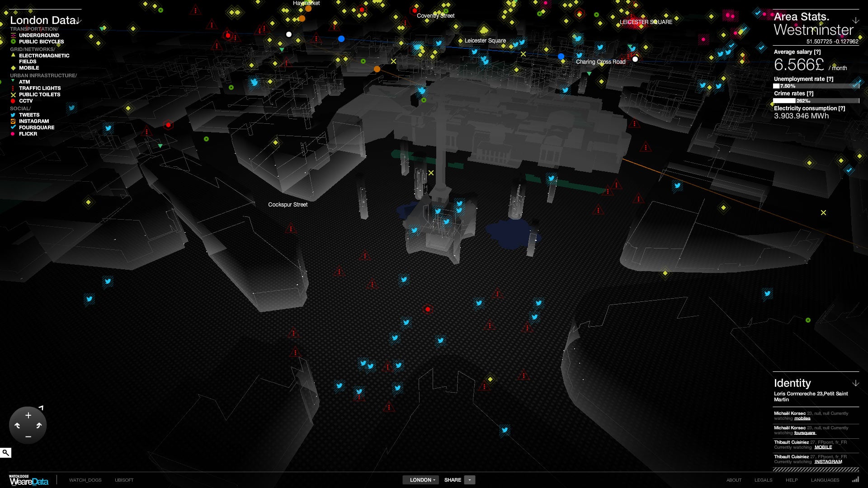Follow Thibault Cuisiniez's 'INSTAGRAM' link
The height and width of the screenshot is (488, 868).
pyautogui.click(x=828, y=462)
